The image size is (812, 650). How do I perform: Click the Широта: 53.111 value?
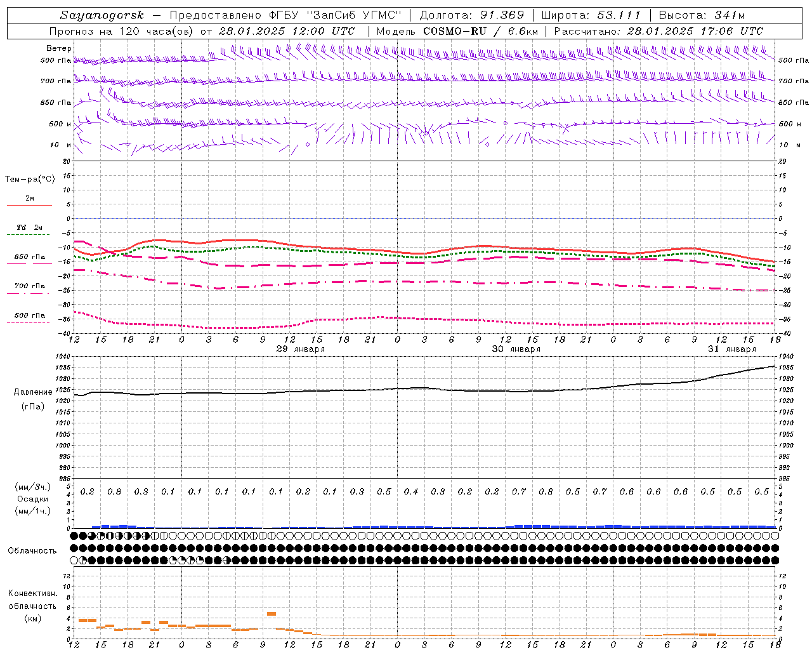point(591,15)
